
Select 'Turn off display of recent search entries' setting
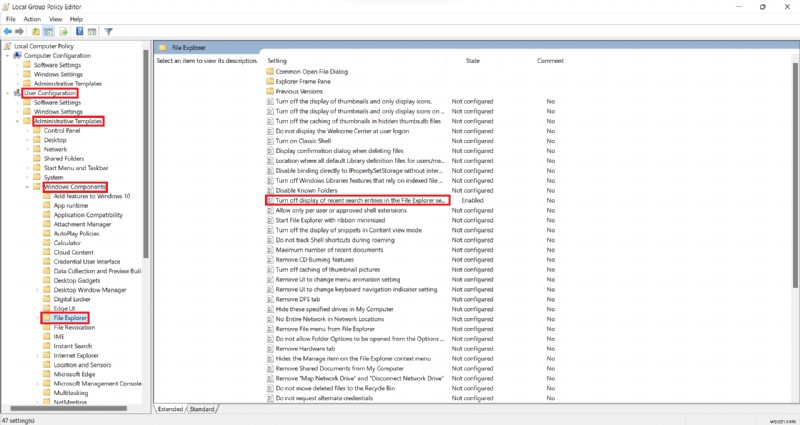pos(361,201)
